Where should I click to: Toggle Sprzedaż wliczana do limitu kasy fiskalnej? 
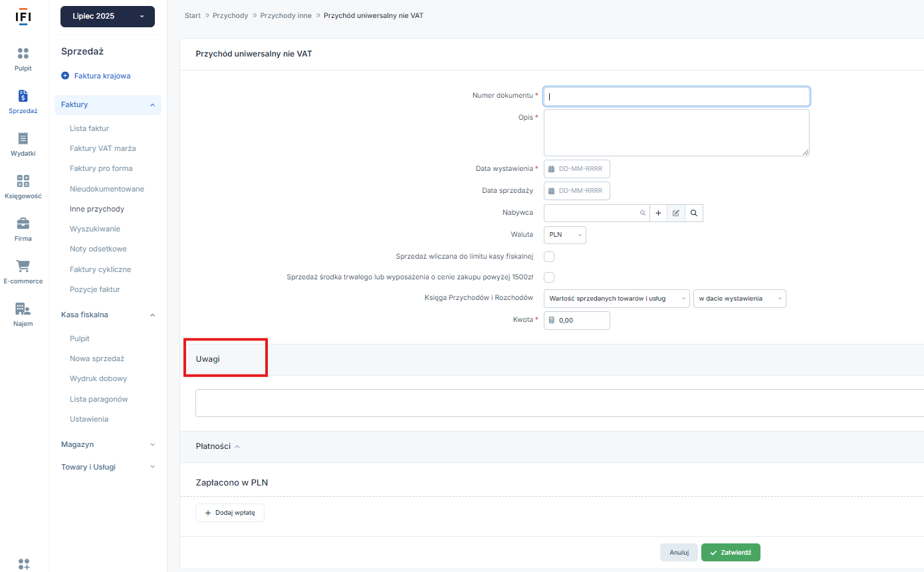pyautogui.click(x=549, y=256)
